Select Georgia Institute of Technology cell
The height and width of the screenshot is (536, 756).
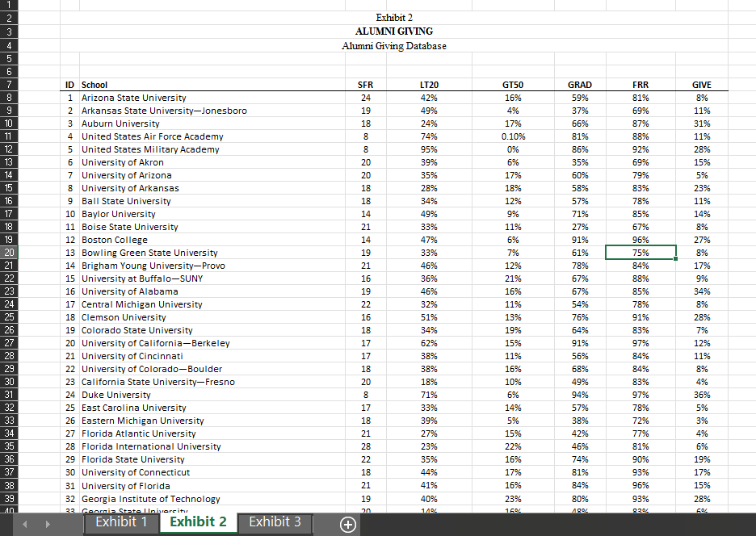pyautogui.click(x=212, y=499)
